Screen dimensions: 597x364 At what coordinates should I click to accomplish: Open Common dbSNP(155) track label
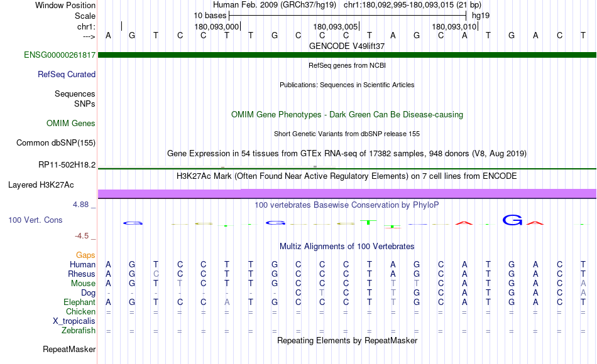click(56, 142)
